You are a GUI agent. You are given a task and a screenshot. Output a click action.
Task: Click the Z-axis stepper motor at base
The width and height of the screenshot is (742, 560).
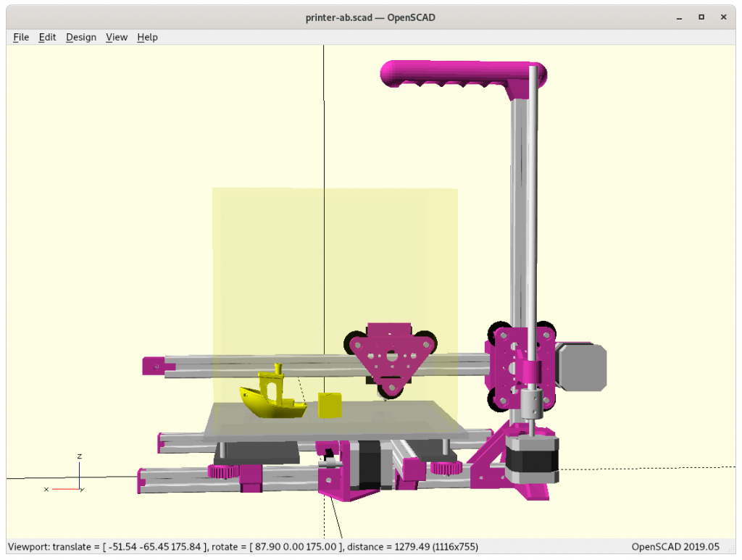(532, 459)
